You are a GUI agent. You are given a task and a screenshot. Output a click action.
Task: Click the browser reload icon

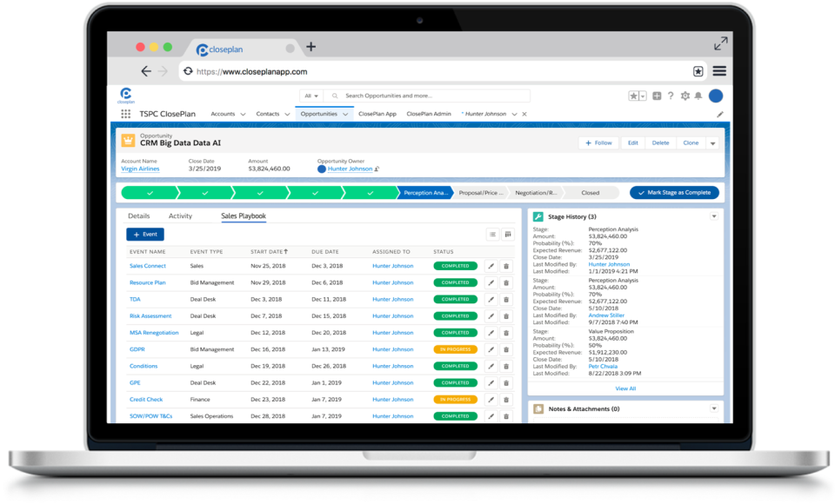(188, 71)
